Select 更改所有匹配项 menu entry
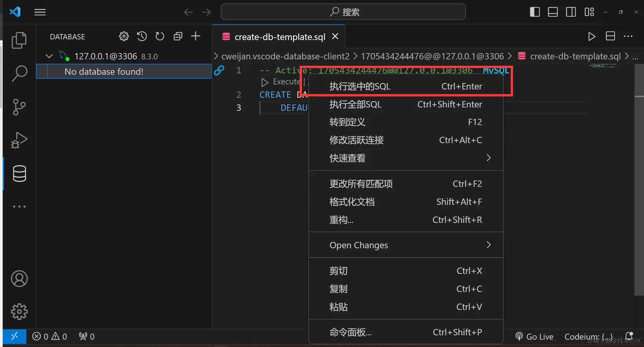 [x=406, y=184]
